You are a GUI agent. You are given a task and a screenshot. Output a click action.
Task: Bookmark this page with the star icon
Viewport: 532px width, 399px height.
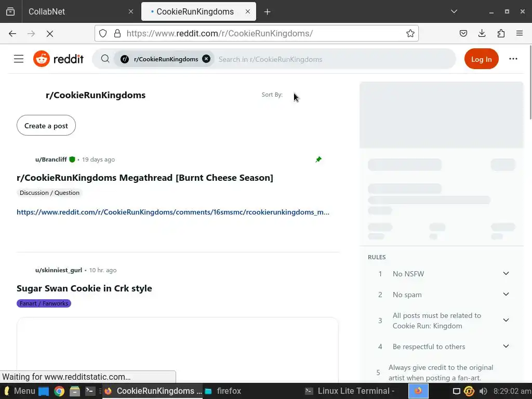pyautogui.click(x=410, y=33)
